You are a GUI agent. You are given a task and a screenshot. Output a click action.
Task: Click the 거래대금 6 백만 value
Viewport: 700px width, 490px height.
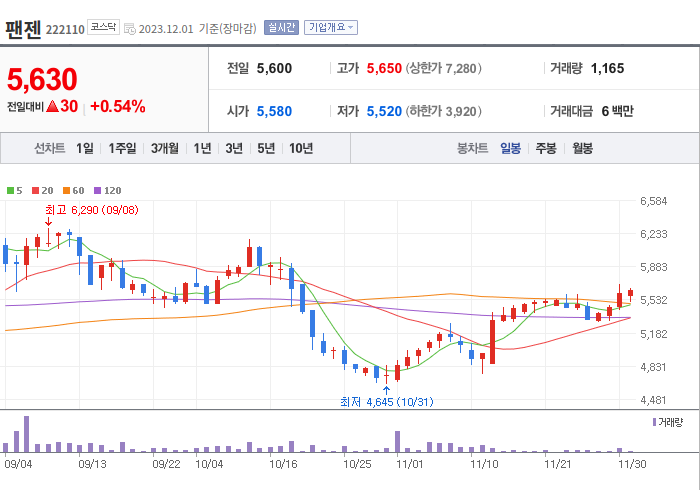point(617,111)
